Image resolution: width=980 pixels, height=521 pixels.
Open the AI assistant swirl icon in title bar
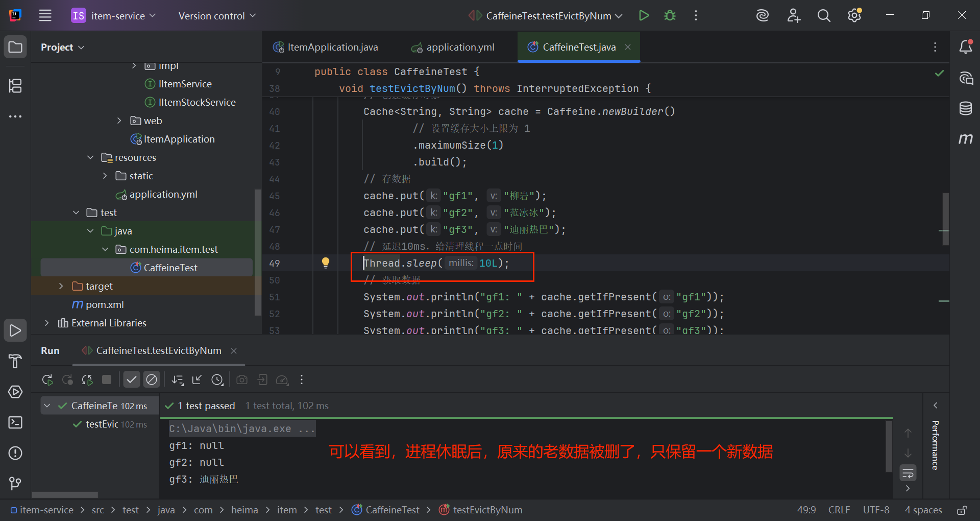tap(762, 15)
